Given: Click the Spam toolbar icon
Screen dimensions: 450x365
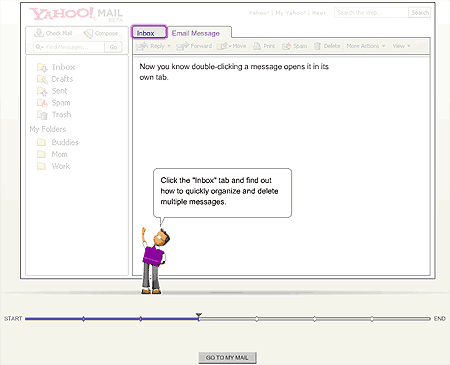Looking at the screenshot, I should 286,46.
